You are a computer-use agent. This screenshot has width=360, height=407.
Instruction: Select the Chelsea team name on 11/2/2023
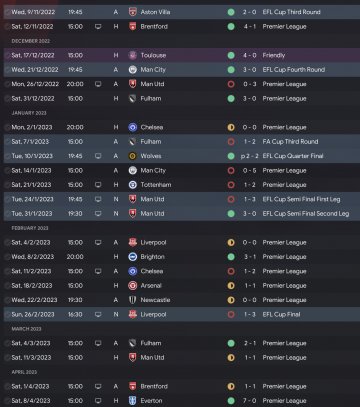click(152, 271)
